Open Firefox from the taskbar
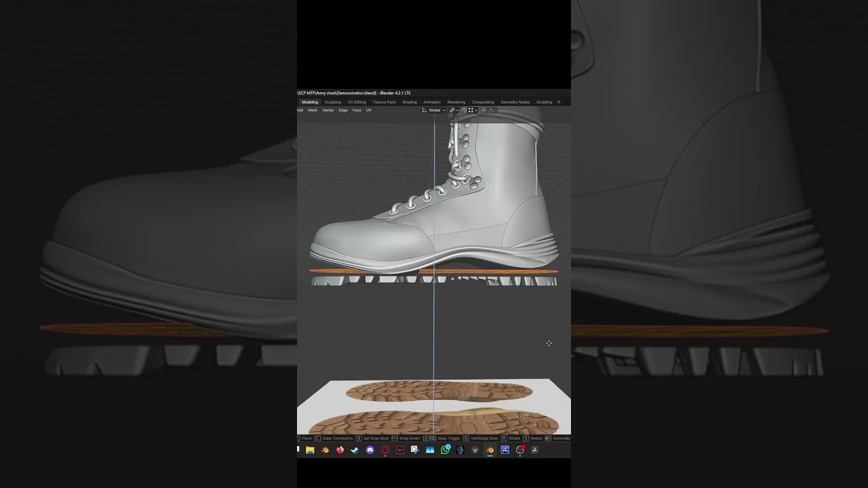 [x=340, y=450]
